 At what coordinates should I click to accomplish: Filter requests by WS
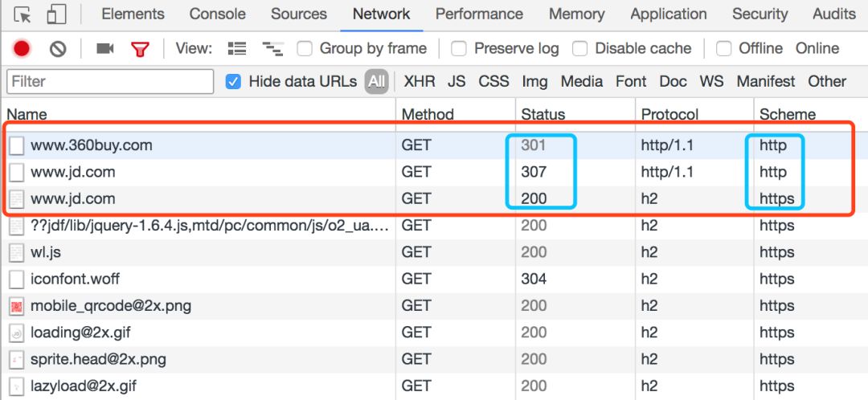click(711, 82)
